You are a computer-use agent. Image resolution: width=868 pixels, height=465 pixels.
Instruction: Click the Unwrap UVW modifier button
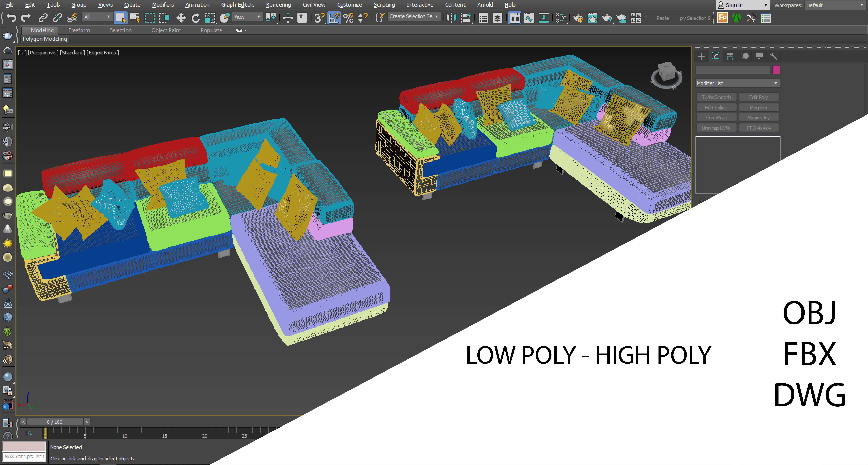coord(716,128)
